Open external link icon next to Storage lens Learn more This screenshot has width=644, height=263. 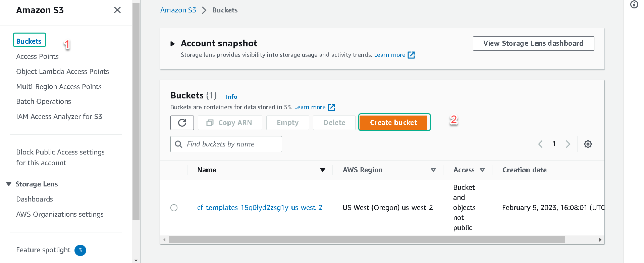[411, 55]
